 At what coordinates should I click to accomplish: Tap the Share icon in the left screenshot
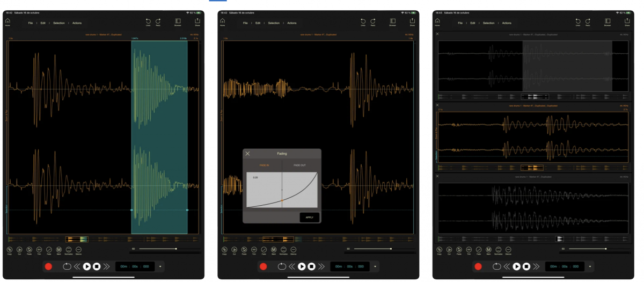(x=197, y=21)
